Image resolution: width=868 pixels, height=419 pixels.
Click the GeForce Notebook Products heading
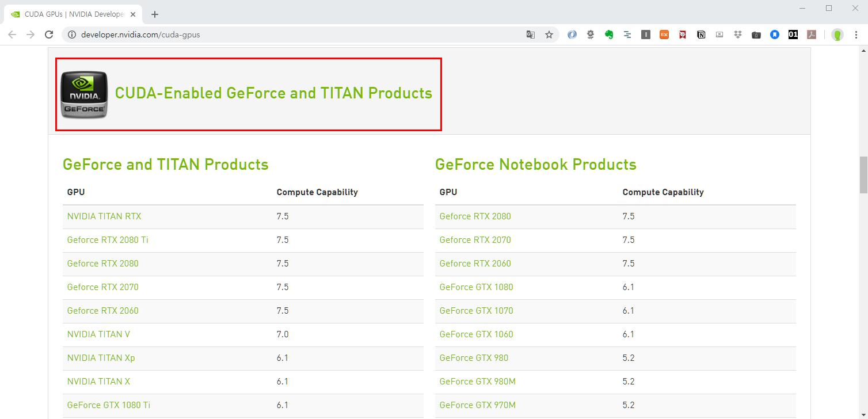[x=535, y=165]
